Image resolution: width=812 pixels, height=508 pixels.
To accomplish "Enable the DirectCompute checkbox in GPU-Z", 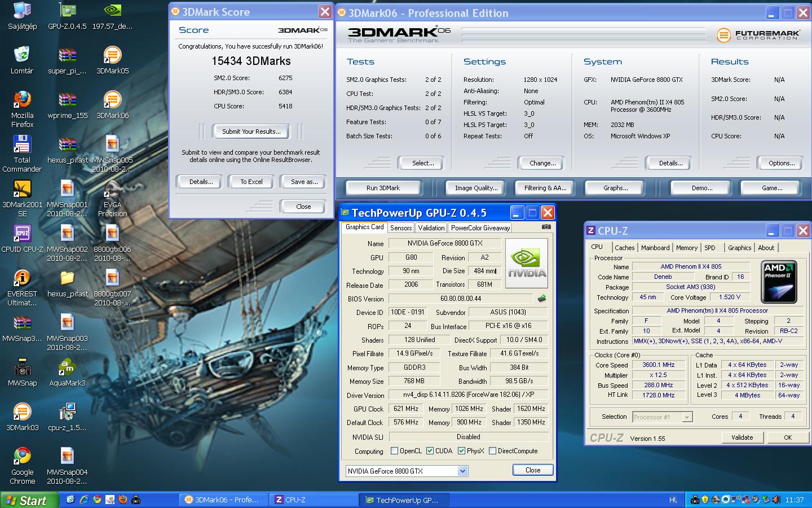I will coord(492,451).
